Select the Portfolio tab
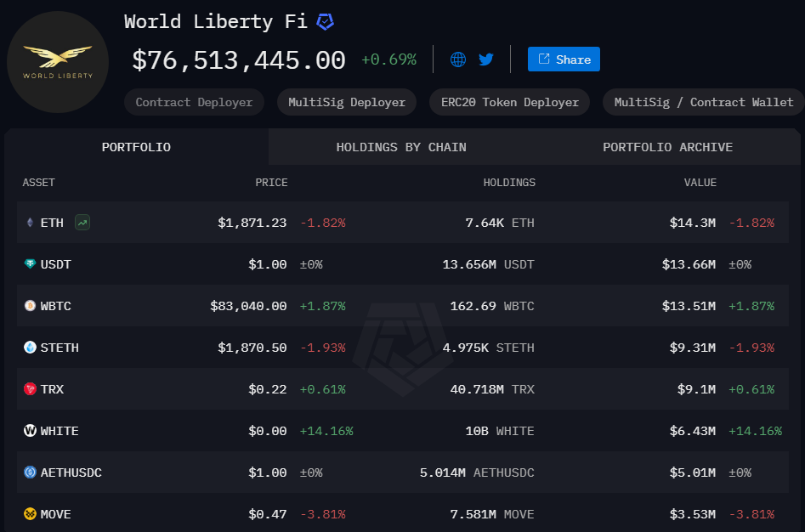 [136, 147]
